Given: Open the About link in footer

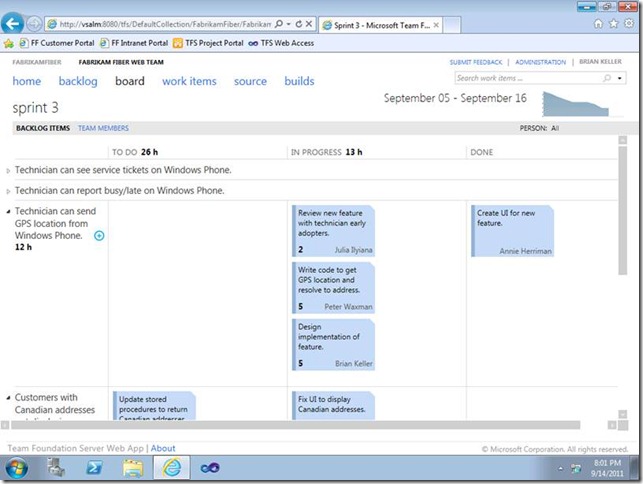Looking at the screenshot, I should tap(163, 449).
